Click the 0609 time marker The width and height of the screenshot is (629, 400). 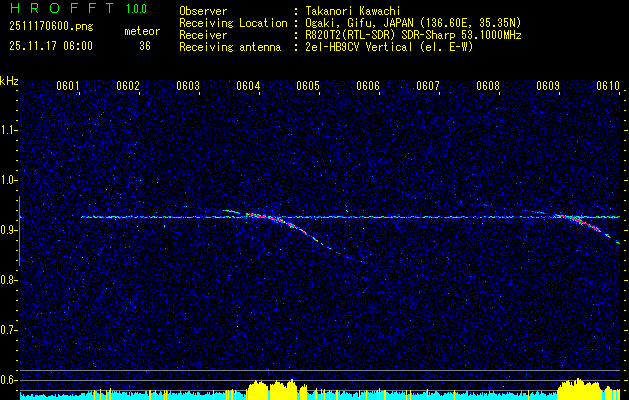coord(548,87)
